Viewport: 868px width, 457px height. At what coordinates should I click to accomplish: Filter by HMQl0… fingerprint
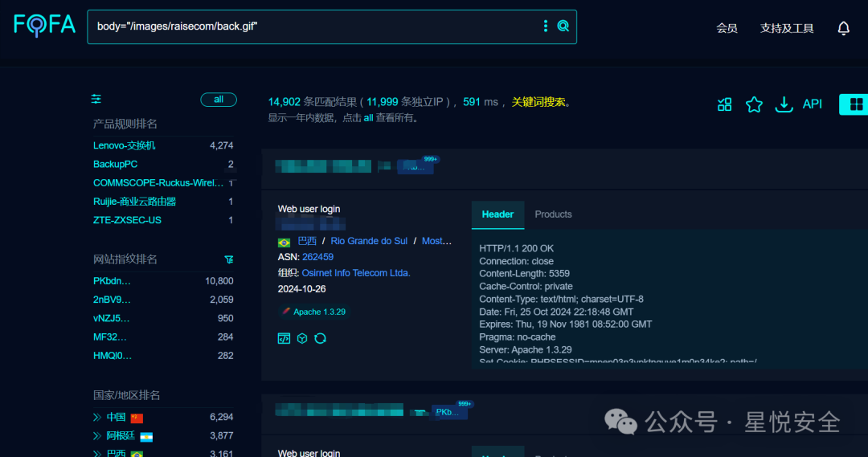[113, 356]
